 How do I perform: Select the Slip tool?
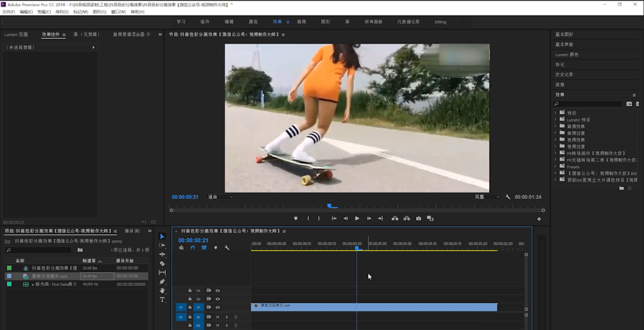[162, 273]
